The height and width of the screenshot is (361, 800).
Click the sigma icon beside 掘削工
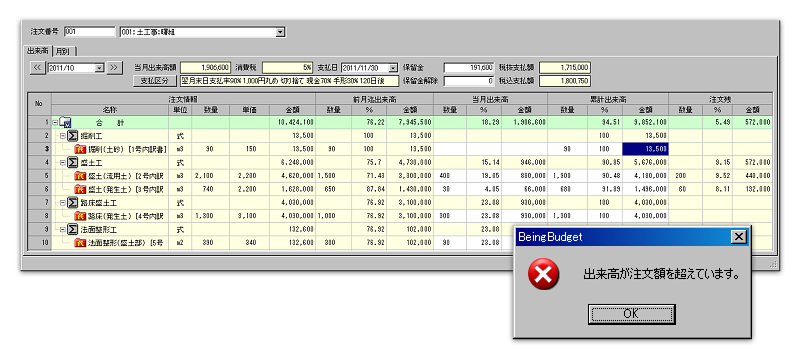click(72, 136)
